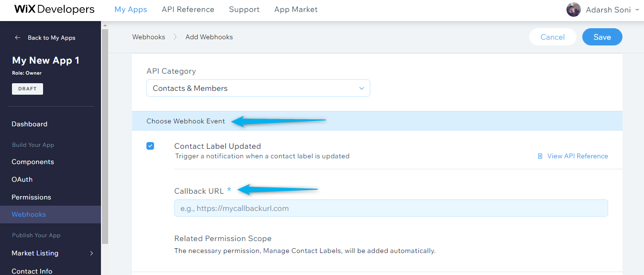Viewport: 644px width, 275px height.
Task: Click into the Callback URL field
Action: point(391,208)
